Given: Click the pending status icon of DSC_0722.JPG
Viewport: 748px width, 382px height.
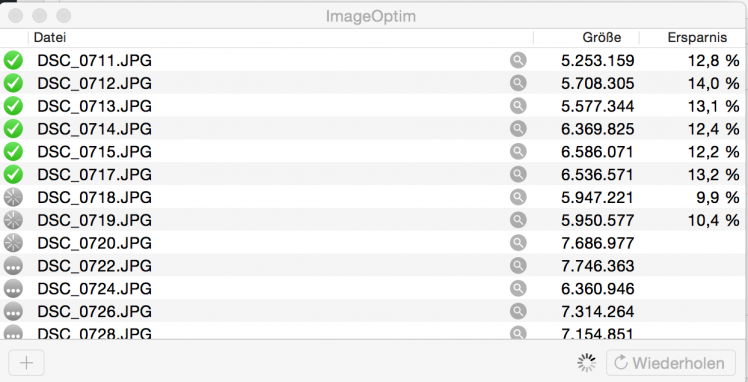Looking at the screenshot, I should coord(13,266).
